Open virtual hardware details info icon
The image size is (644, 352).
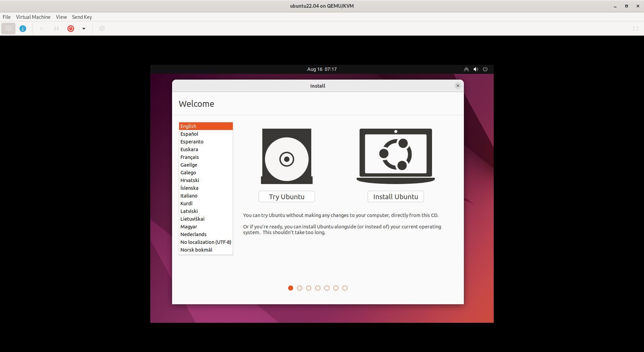tap(23, 29)
